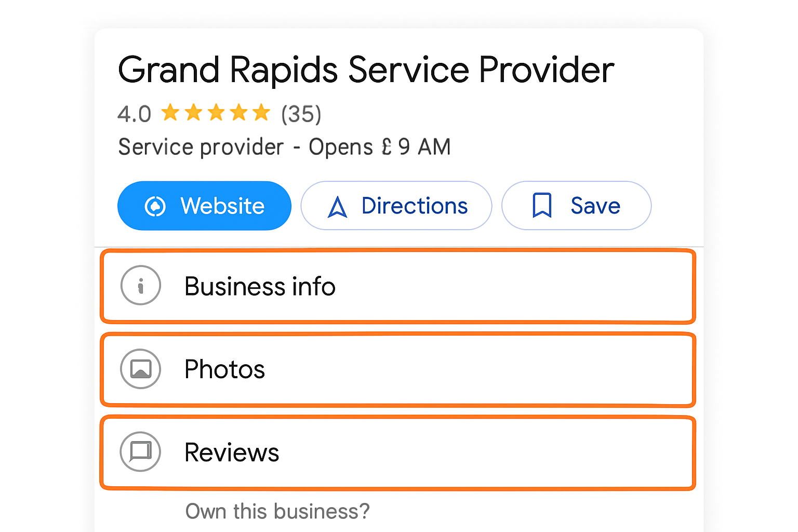Click the 'Own this business?' link
Image resolution: width=798 pixels, height=532 pixels.
click(277, 511)
